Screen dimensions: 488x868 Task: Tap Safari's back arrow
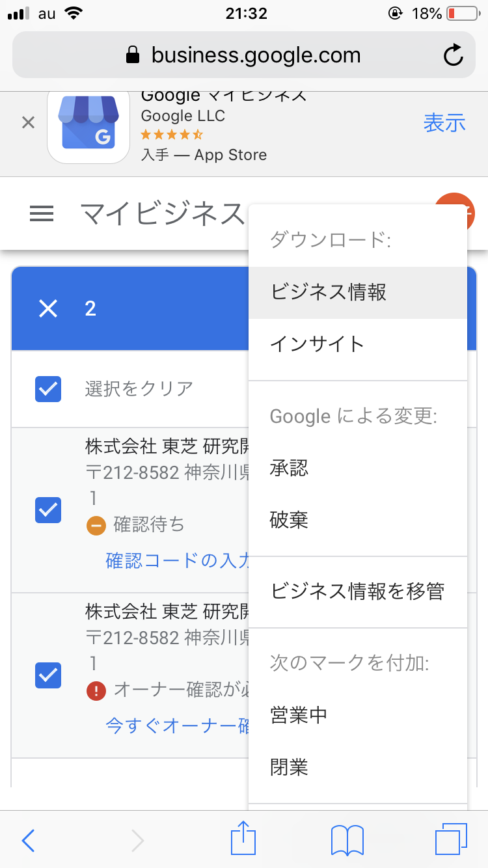28,841
